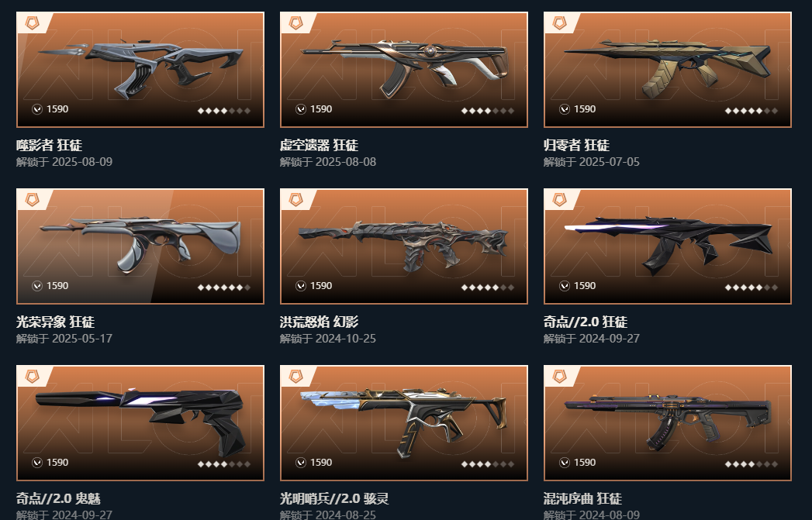Image resolution: width=812 pixels, height=520 pixels.
Task: Open the 奇点//2.0 鬼魅 pistol image
Action: 140,422
